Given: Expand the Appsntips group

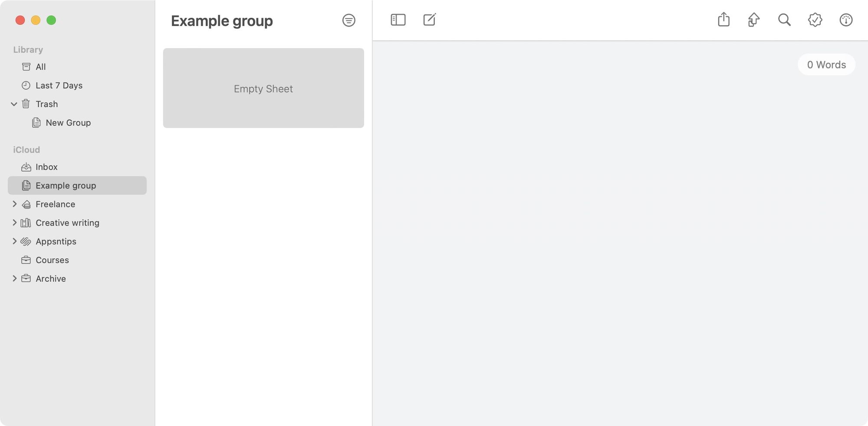Looking at the screenshot, I should pyautogui.click(x=14, y=241).
